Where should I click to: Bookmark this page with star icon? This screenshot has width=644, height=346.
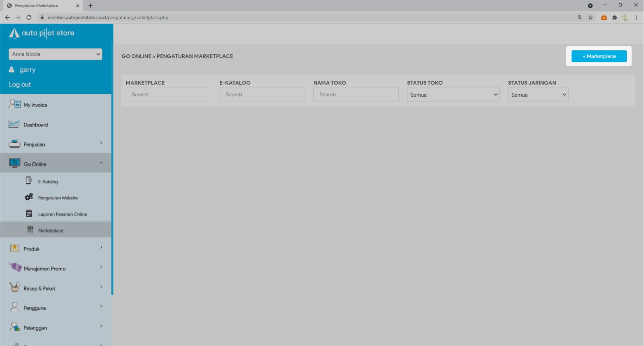click(591, 17)
